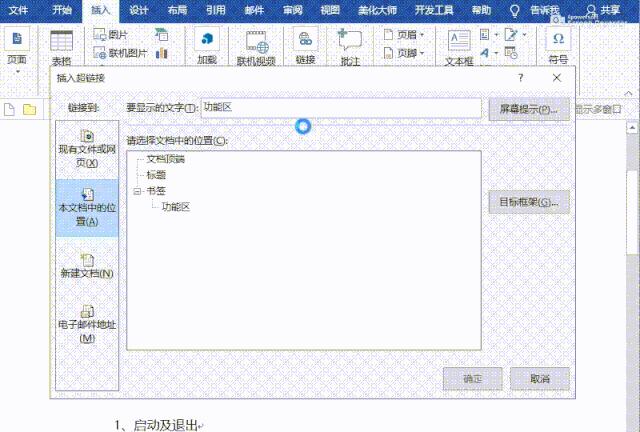Click the heading '1、启动及退出' in document
This screenshot has height=432, width=640.
157,425
